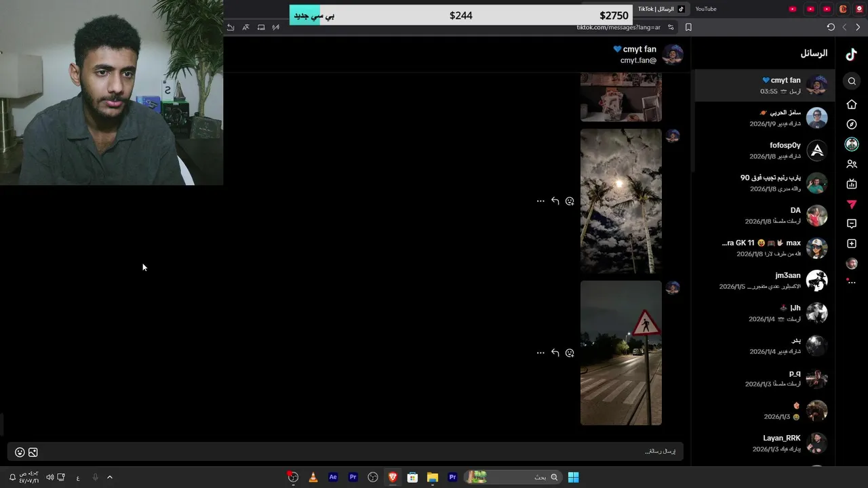
Task: Open conversation with fofosp0y
Action: coord(764,150)
